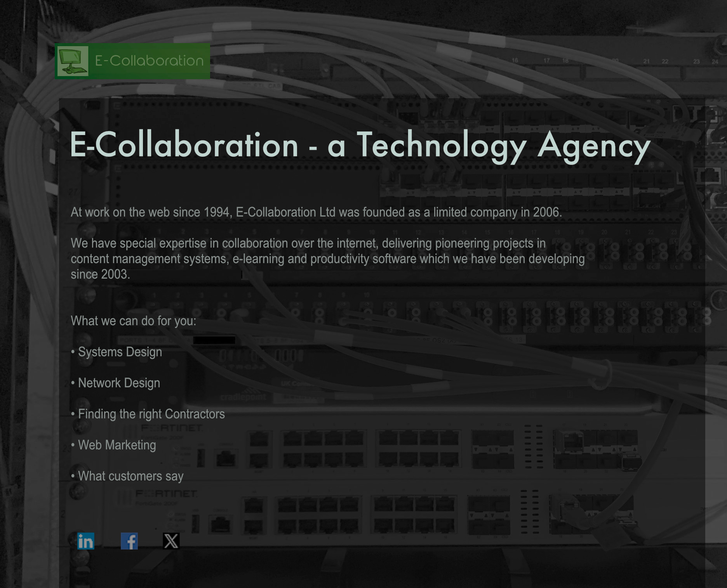This screenshot has width=727, height=588.
Task: Click the lower FORTINET device label
Action: 166,494
